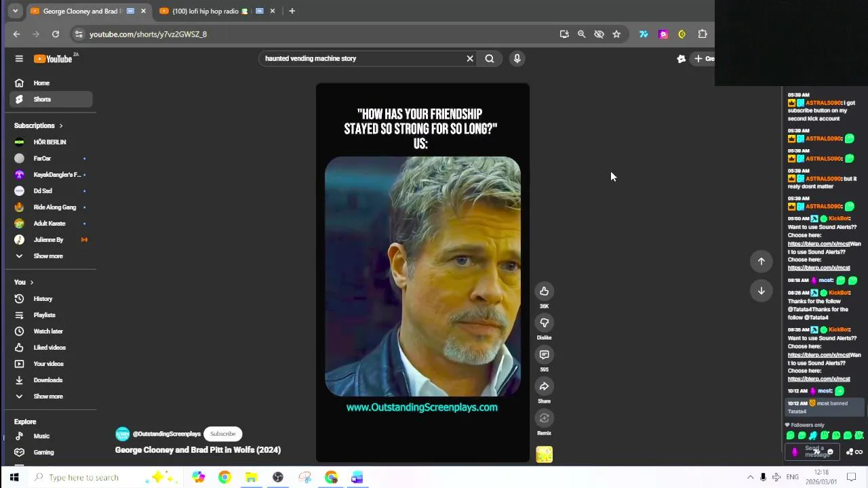Screen dimensions: 868x488
Task: Click the pink extension icon in the toolbar
Action: click(x=663, y=34)
